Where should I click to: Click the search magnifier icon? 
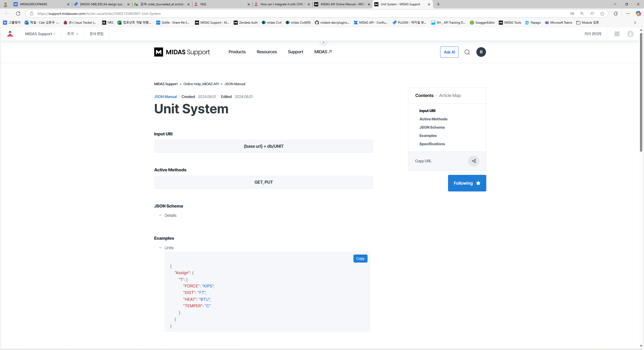(x=467, y=52)
